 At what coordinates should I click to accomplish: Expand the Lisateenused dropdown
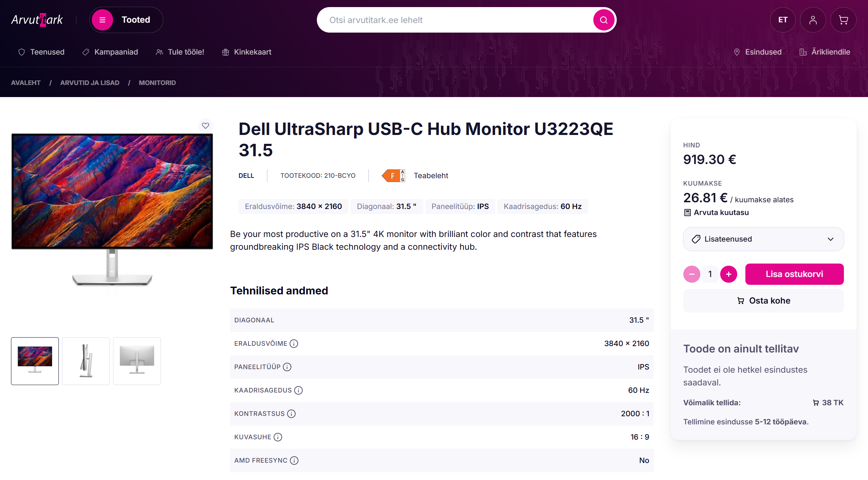click(x=763, y=239)
